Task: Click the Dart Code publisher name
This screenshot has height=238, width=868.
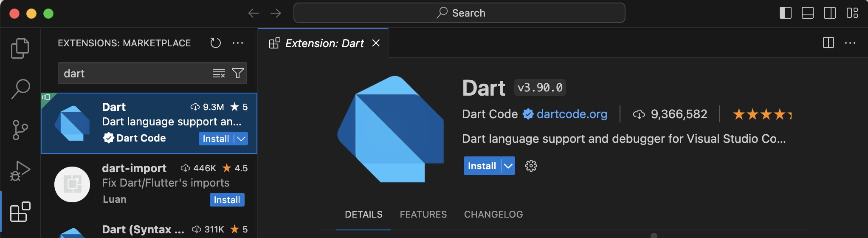Action: (x=490, y=114)
